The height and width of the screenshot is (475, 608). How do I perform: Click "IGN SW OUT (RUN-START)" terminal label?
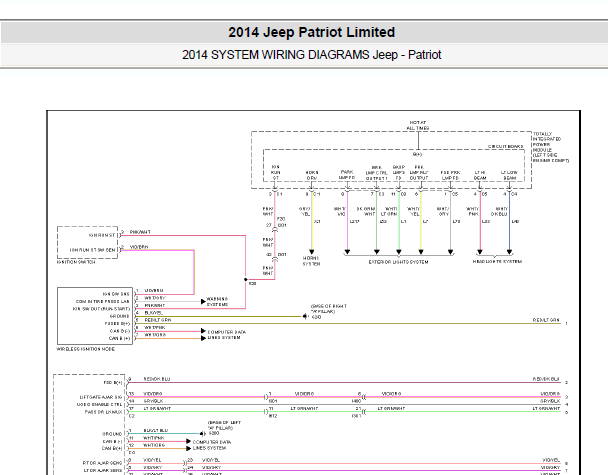click(101, 309)
